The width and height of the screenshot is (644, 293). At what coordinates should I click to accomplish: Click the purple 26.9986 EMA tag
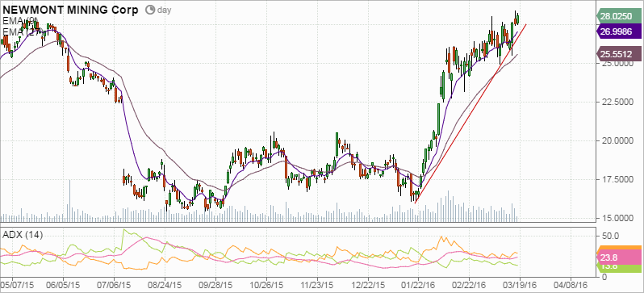[618, 32]
